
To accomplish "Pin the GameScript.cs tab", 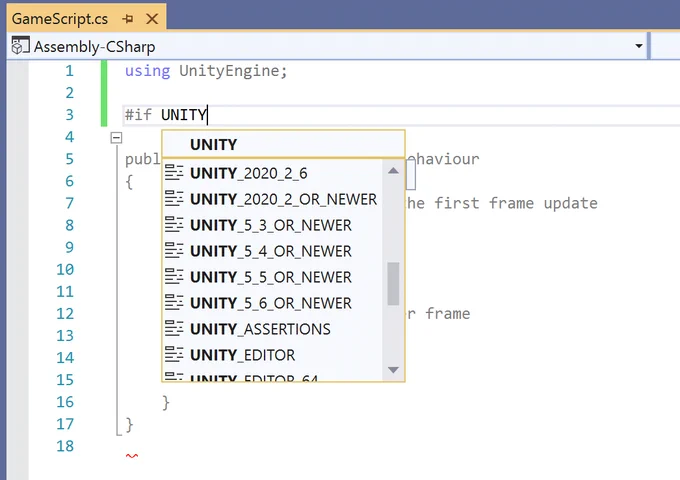I will (x=128, y=19).
